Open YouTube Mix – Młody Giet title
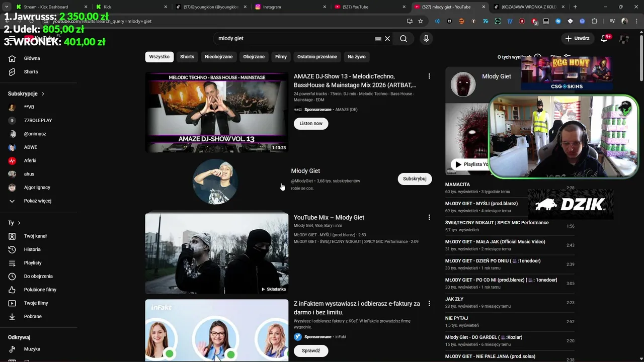The height and width of the screenshot is (362, 644). pyautogui.click(x=329, y=217)
